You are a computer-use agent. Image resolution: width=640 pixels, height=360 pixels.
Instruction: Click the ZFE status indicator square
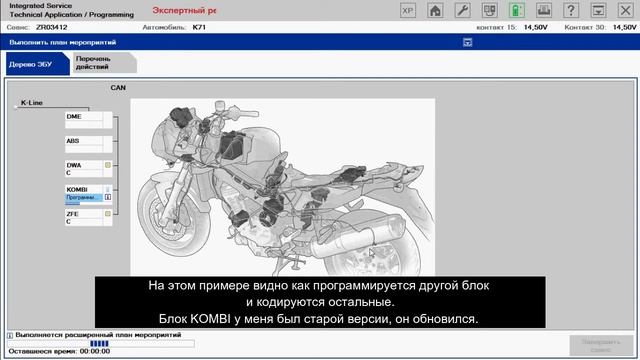pos(108,213)
